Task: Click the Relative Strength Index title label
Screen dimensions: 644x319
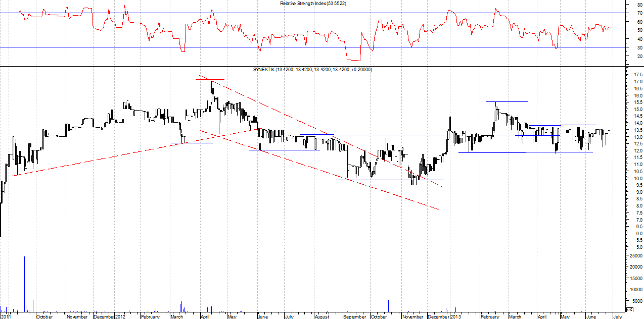Action: (313, 4)
